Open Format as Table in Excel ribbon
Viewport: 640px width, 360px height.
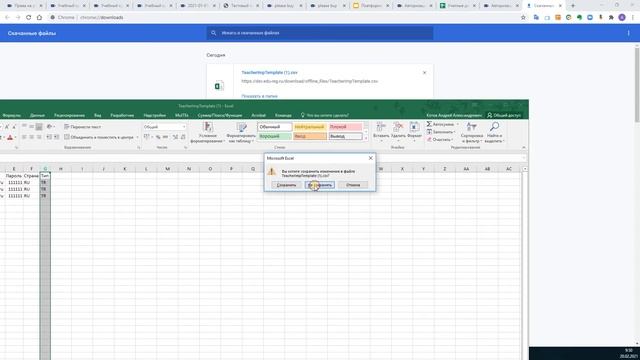click(241, 132)
